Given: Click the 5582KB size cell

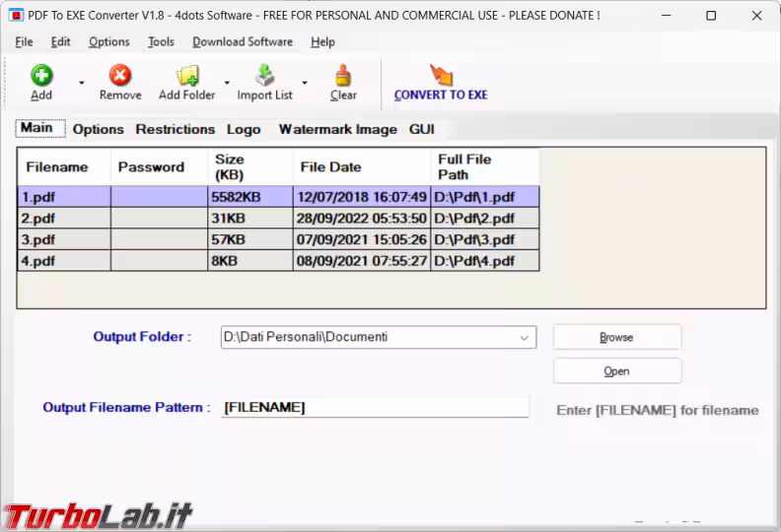Looking at the screenshot, I should click(x=250, y=197).
